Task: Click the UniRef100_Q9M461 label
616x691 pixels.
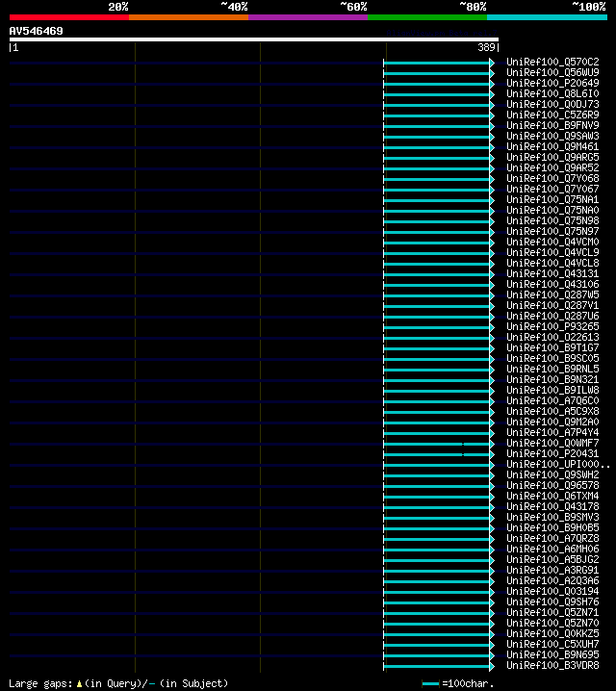Action: (552, 146)
